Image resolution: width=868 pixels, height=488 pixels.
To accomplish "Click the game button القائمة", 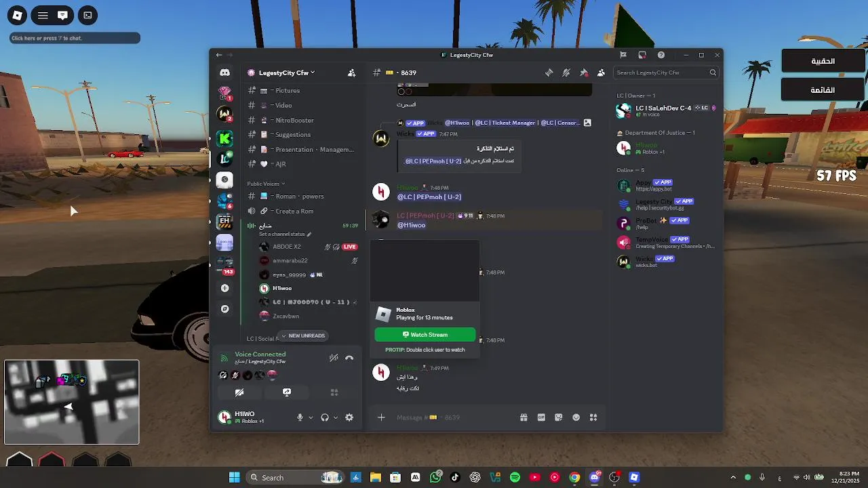I will (x=823, y=89).
